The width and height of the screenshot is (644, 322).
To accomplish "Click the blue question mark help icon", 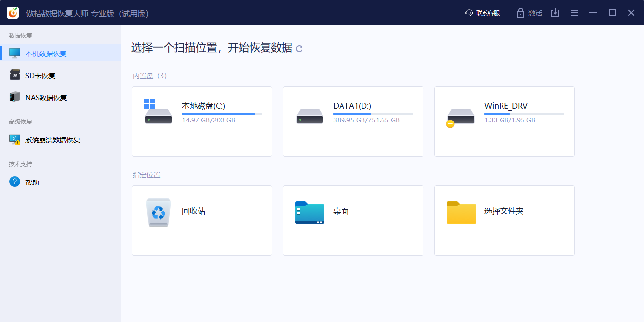I will click(x=15, y=181).
